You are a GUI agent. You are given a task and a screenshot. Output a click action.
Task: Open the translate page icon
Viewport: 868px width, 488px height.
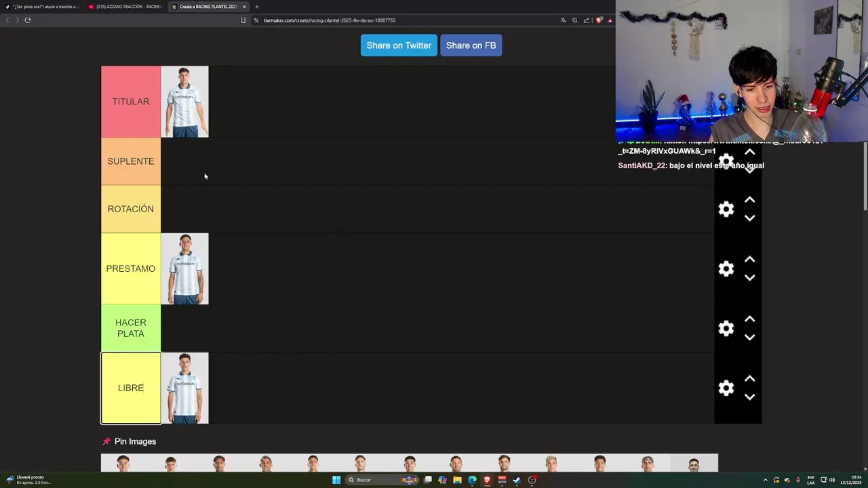click(x=563, y=20)
